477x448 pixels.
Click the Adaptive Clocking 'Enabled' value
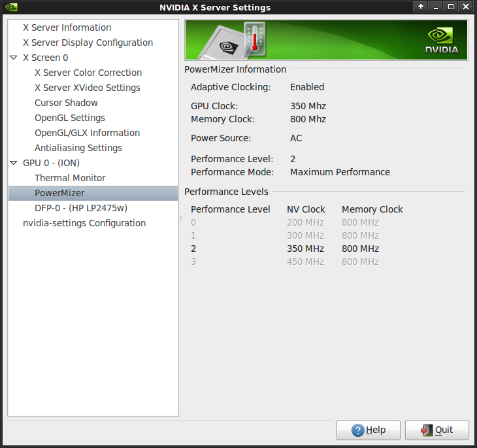coord(307,87)
